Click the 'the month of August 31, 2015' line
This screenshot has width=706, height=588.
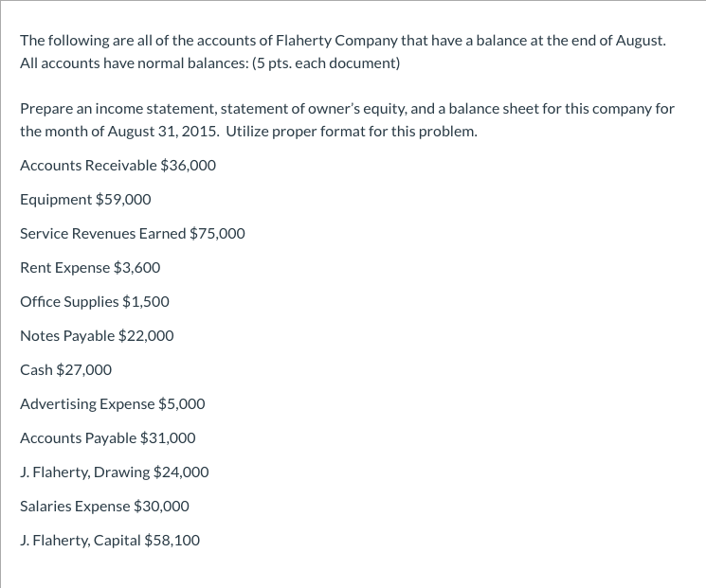point(248,132)
